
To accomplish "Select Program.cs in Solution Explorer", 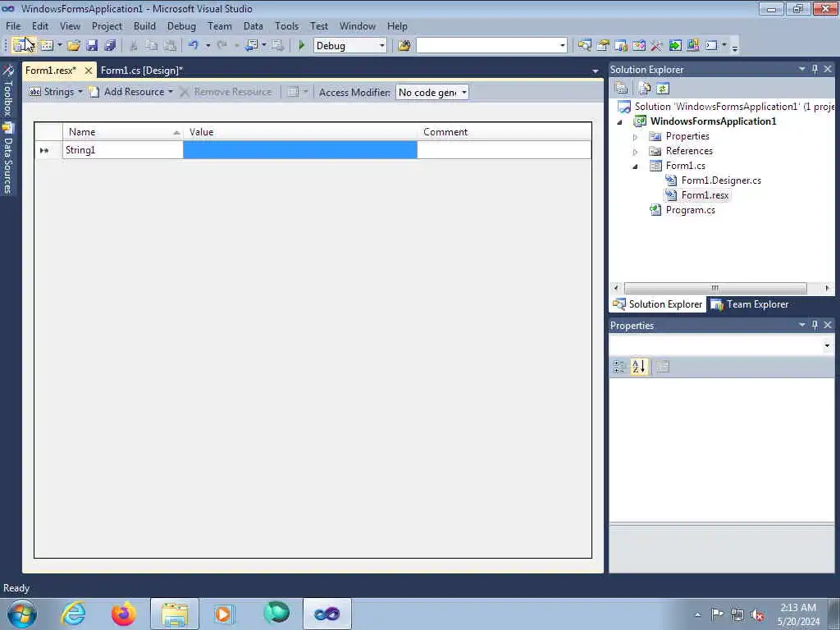I will click(x=690, y=210).
